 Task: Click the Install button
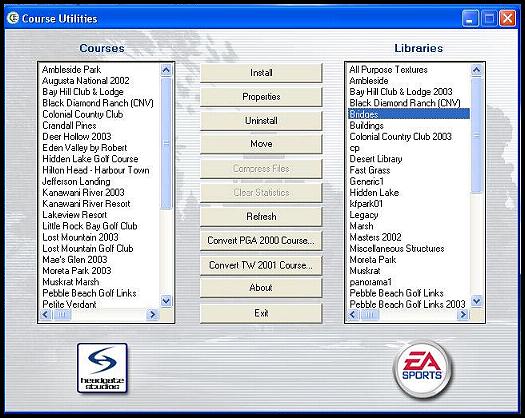[x=261, y=73]
